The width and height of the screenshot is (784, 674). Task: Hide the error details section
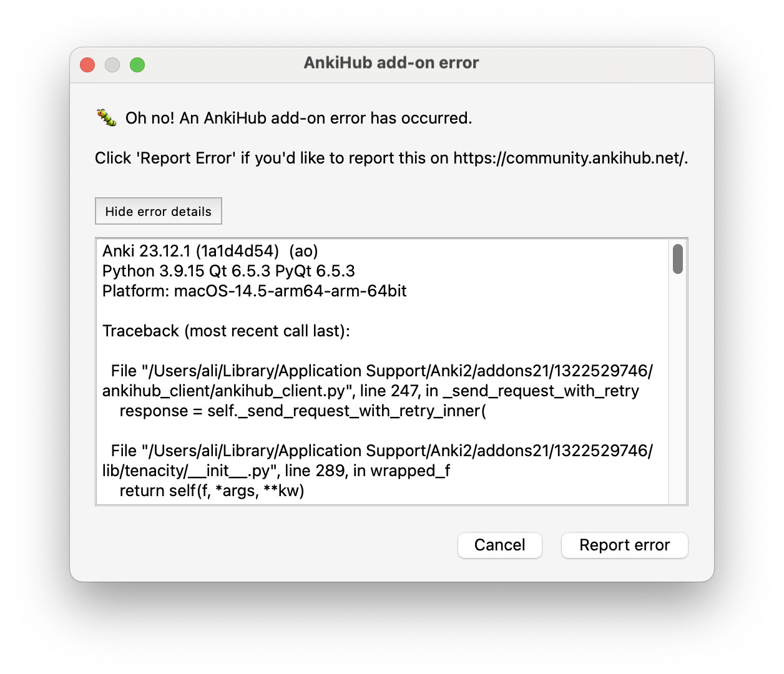pos(159,212)
